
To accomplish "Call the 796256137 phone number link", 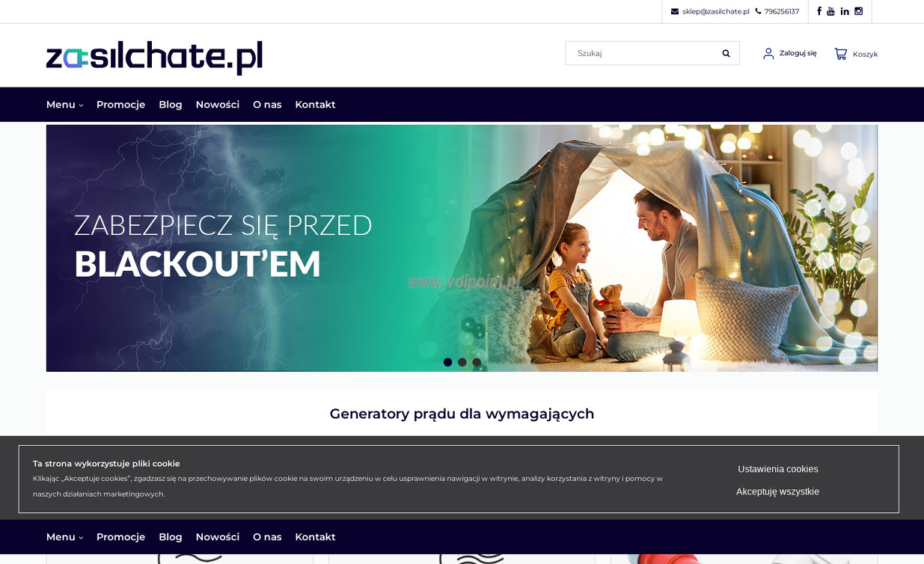I will 782,11.
